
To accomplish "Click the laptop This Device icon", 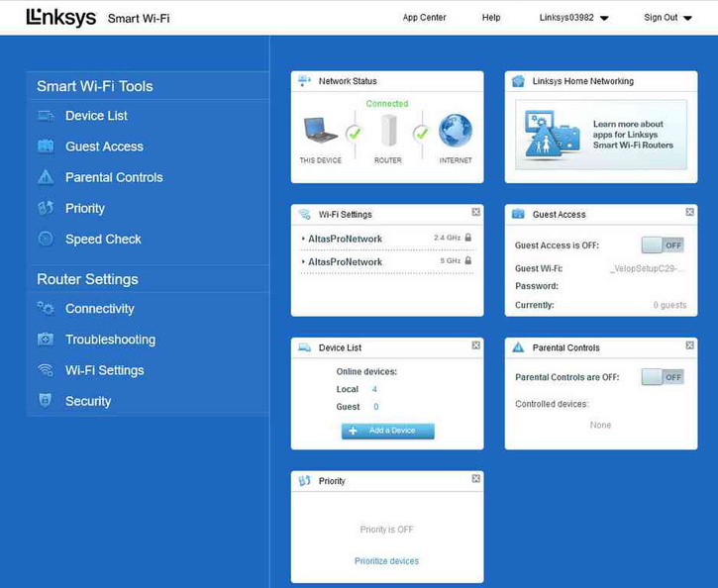I will [320, 130].
